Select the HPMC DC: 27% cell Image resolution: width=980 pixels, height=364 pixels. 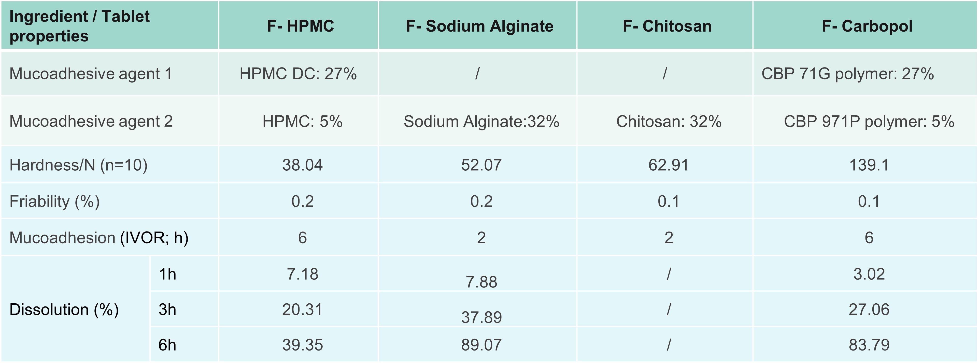coord(298,74)
